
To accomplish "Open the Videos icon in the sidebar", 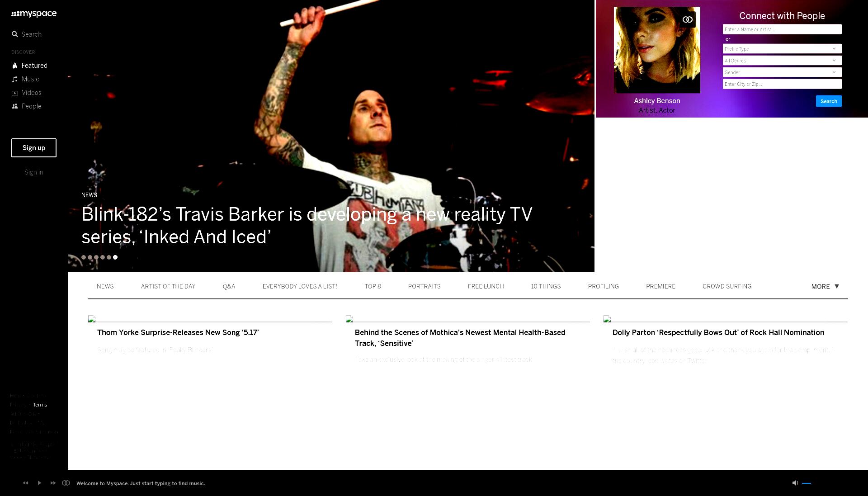I will [15, 93].
